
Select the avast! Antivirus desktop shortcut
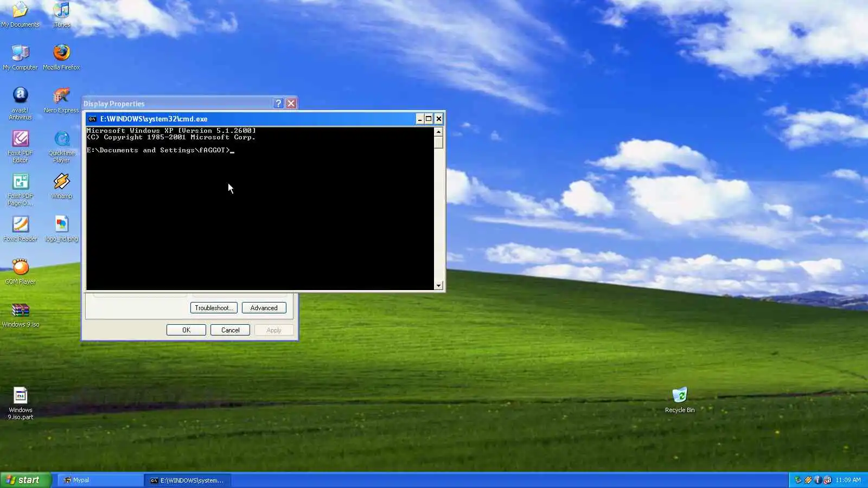20,102
